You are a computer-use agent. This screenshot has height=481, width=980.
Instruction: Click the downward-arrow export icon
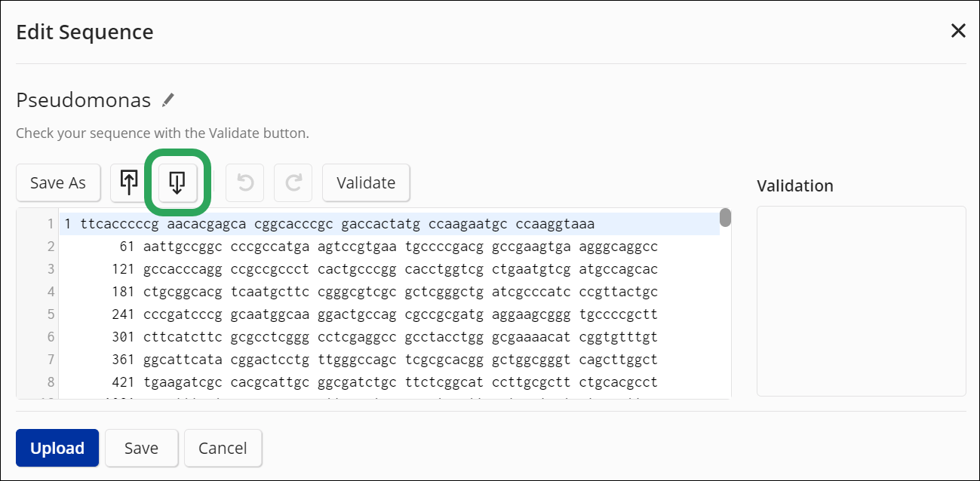point(177,182)
